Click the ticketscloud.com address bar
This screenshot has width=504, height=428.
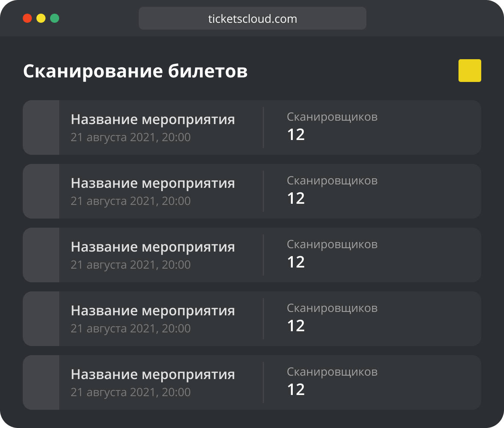[x=253, y=18]
